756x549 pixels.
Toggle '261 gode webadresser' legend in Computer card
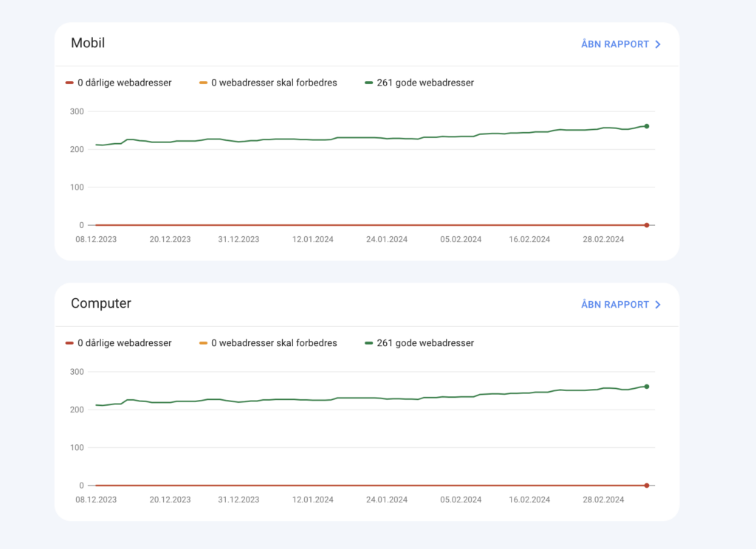(419, 343)
